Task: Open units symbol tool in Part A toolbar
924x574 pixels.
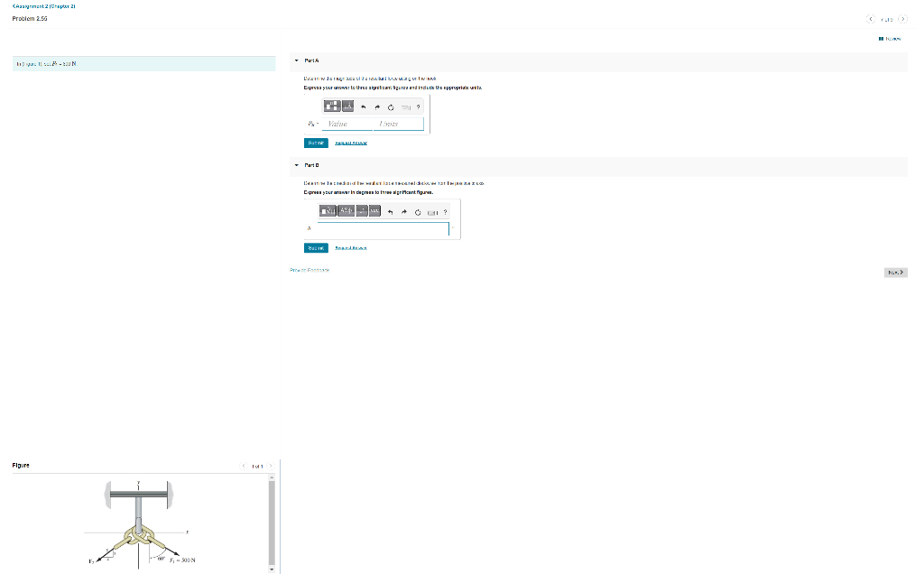Action: 347,106
